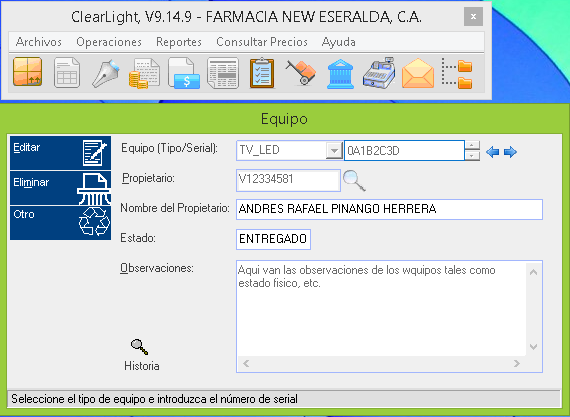Viewport: 570px width, 417px height.
Task: Select the fountain pen nib icon
Action: point(106,73)
